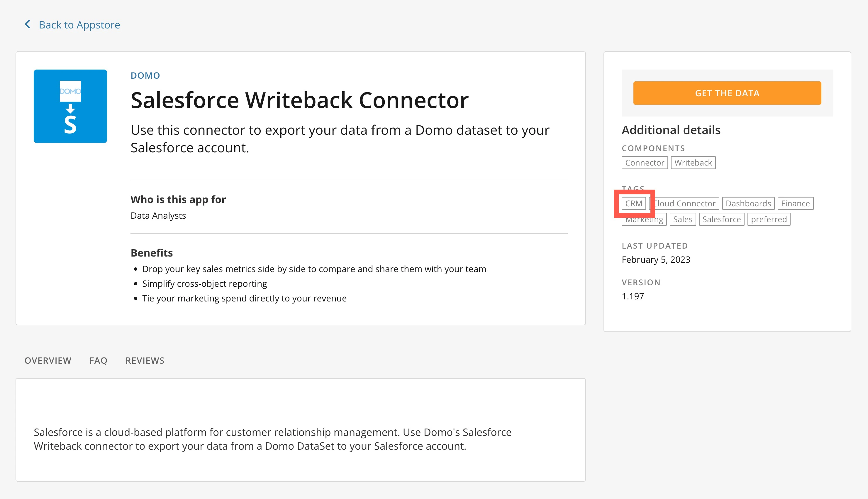868x499 pixels.
Task: Click the back chevron arrow icon
Action: tap(28, 24)
